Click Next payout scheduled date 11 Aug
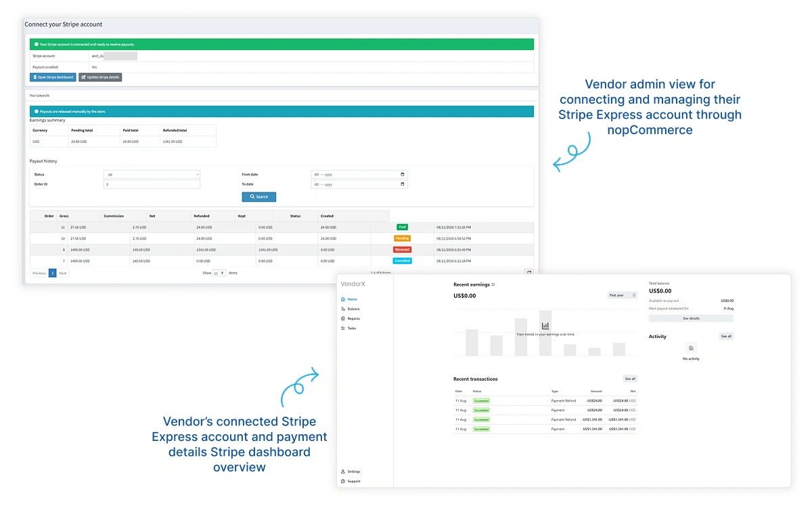Screen dimensions: 812x508 click(x=728, y=308)
